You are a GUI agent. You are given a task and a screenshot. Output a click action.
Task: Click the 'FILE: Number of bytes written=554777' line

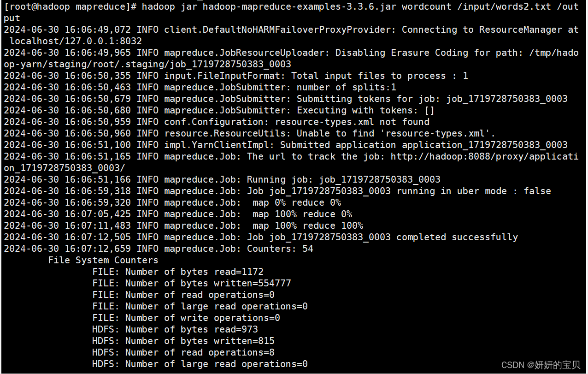(x=191, y=283)
